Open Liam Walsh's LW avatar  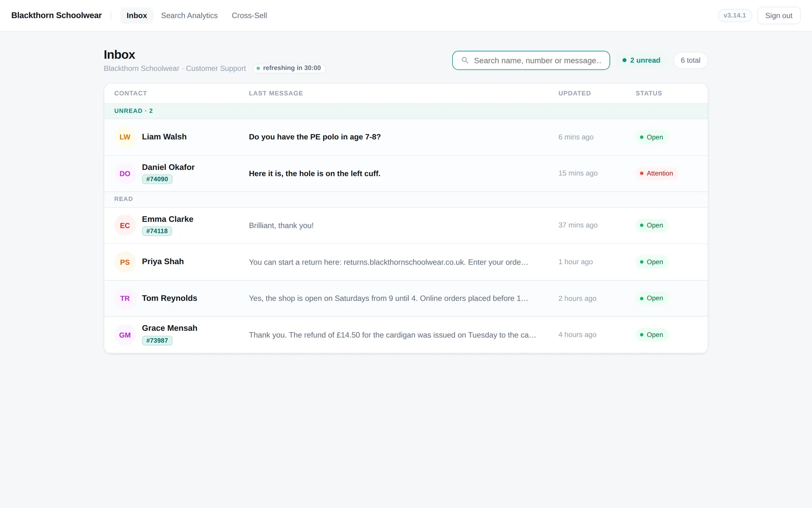[x=125, y=137]
